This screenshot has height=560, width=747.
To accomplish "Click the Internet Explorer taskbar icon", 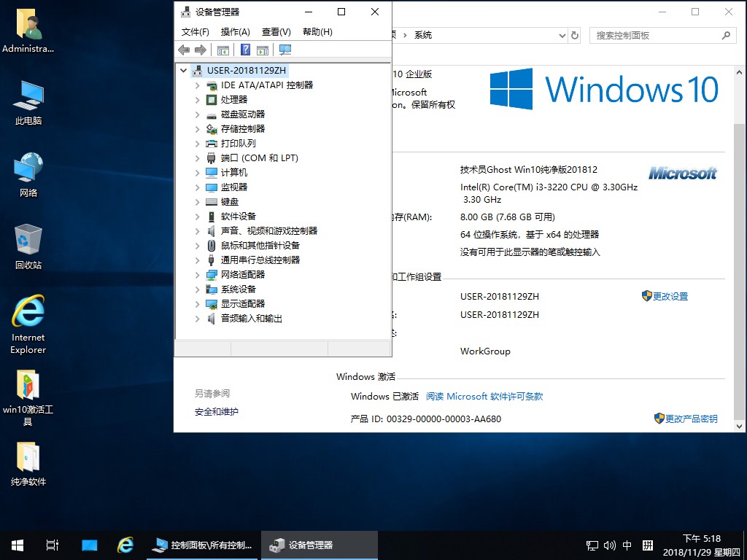I will click(x=125, y=545).
